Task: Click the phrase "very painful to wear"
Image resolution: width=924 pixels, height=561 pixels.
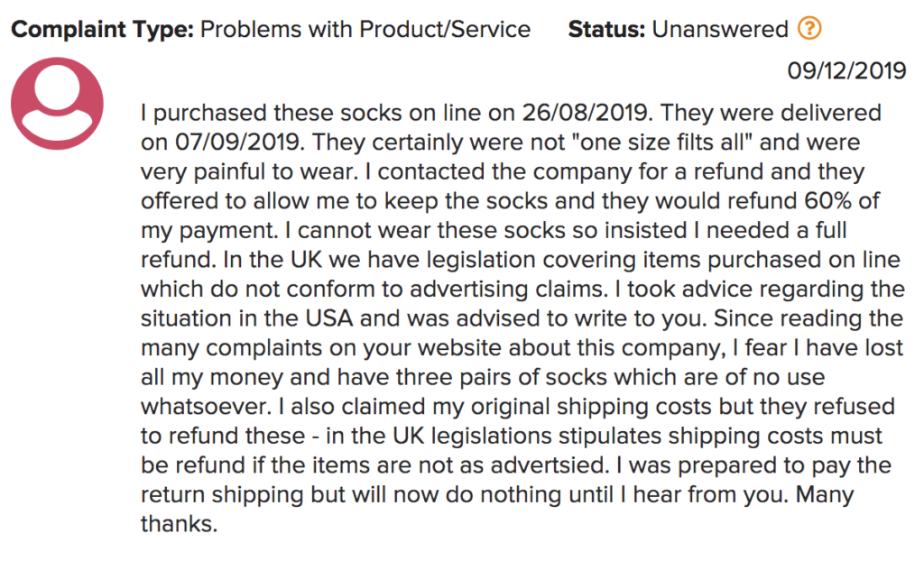Action: [247, 171]
